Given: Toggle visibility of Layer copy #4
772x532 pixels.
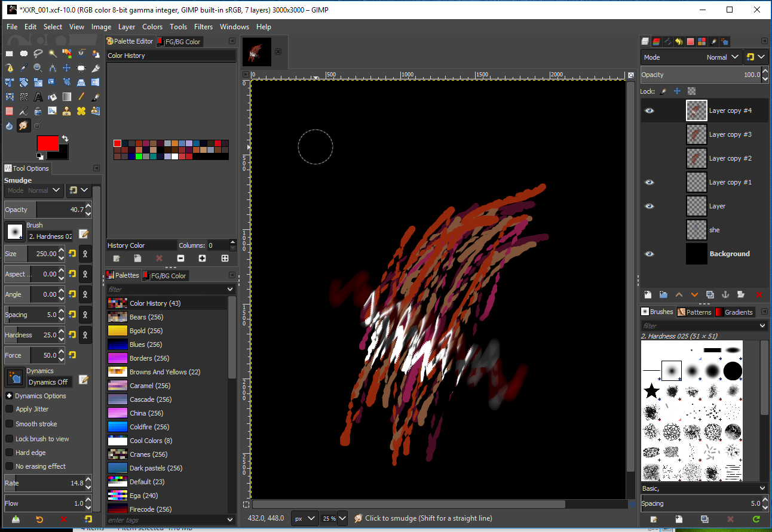Looking at the screenshot, I should click(x=649, y=110).
